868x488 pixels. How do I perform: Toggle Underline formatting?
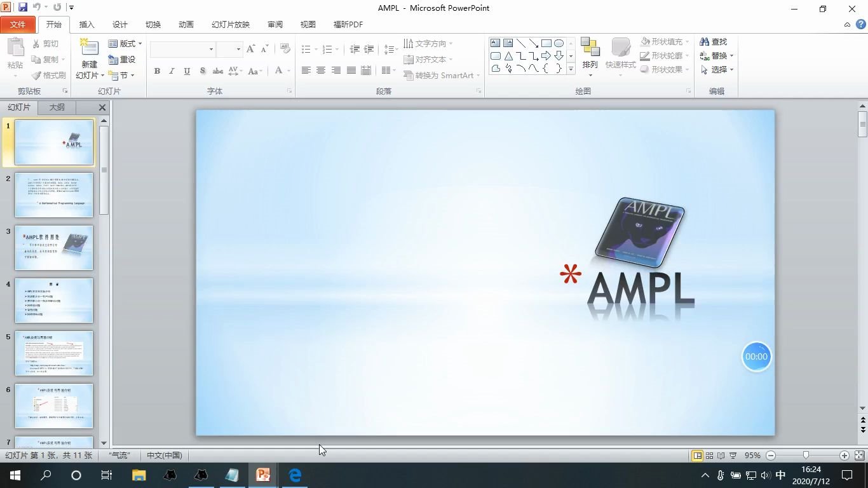coord(187,71)
